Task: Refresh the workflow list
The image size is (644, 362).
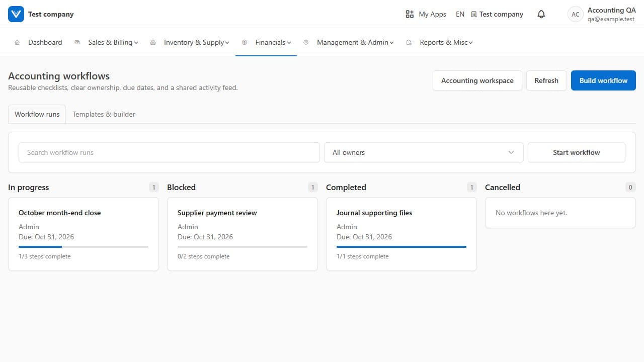Action: pyautogui.click(x=546, y=80)
